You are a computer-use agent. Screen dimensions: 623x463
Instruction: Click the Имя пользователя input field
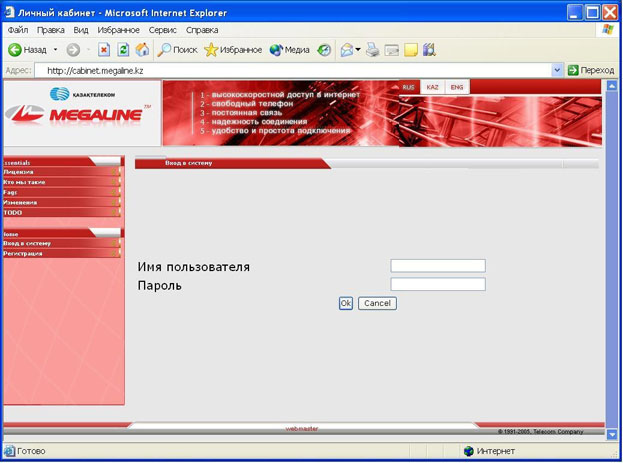click(x=438, y=265)
